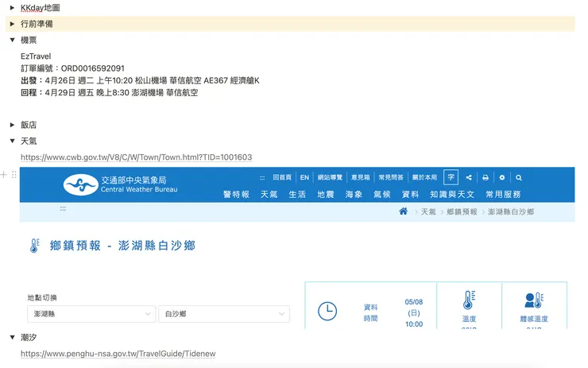The height and width of the screenshot is (368, 588).
Task: Click the 鄉鎮預報 - 澎湖縣白沙鄉 heading
Action: click(x=122, y=246)
